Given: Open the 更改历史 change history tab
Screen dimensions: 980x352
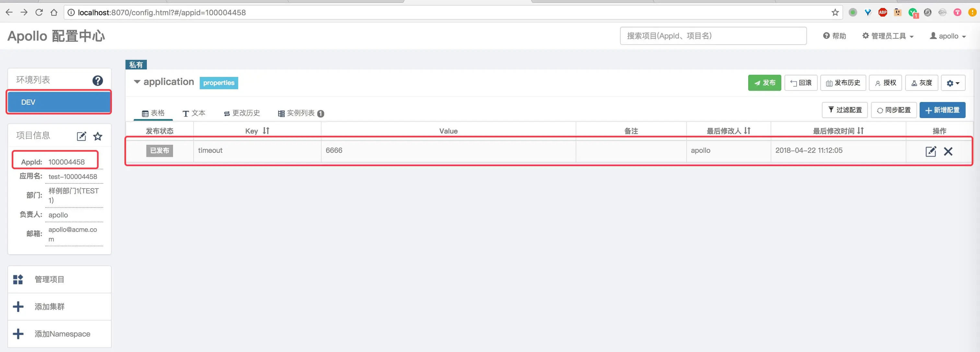Looking at the screenshot, I should (241, 113).
